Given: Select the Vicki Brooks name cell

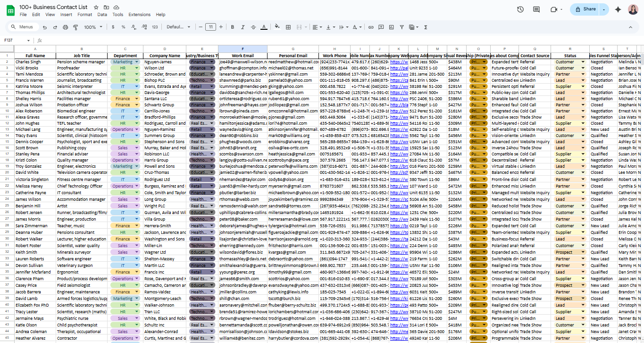Looking at the screenshot, I should coord(35,68).
